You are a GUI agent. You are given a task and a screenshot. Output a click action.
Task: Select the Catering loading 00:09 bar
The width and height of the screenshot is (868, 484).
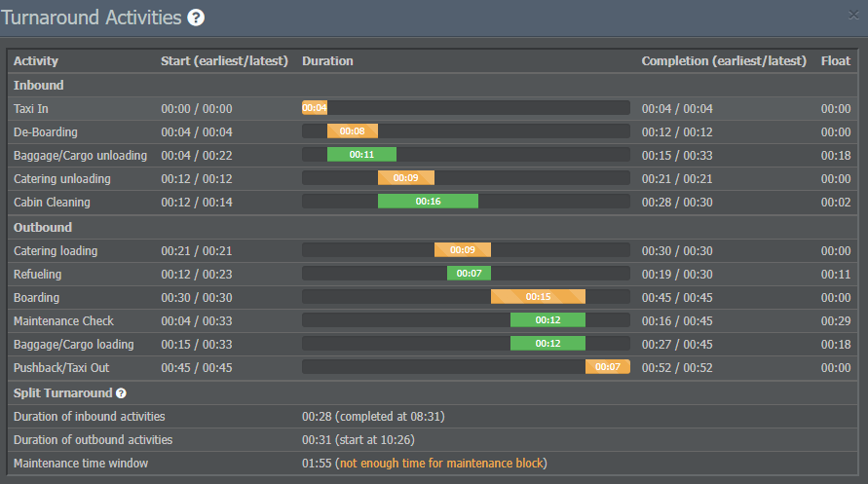[463, 250]
